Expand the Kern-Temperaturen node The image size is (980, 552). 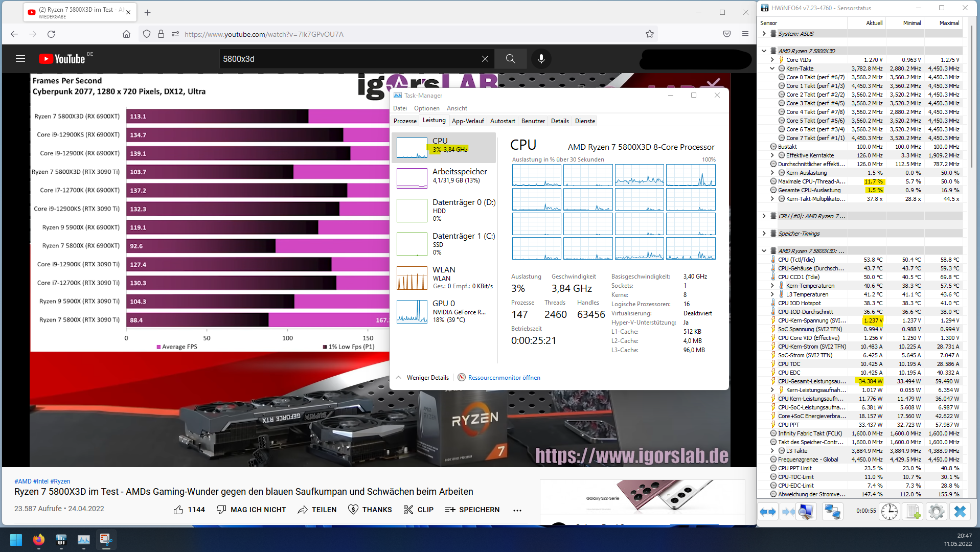(772, 286)
